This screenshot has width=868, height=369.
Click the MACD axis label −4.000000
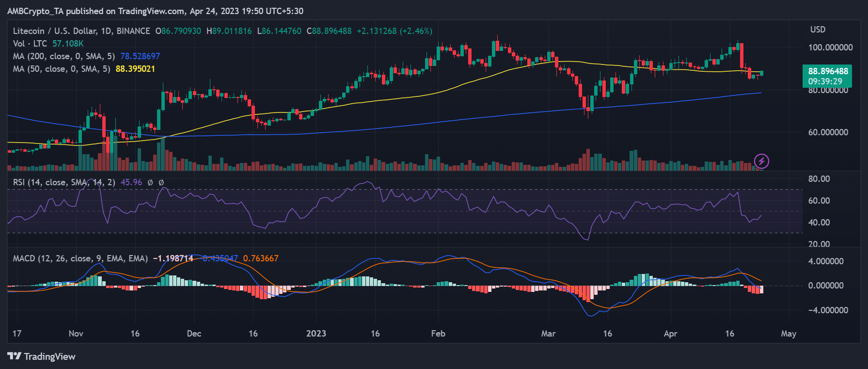pyautogui.click(x=828, y=310)
